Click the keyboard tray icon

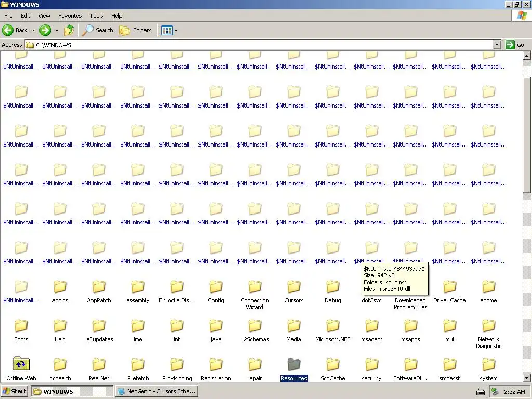(481, 392)
